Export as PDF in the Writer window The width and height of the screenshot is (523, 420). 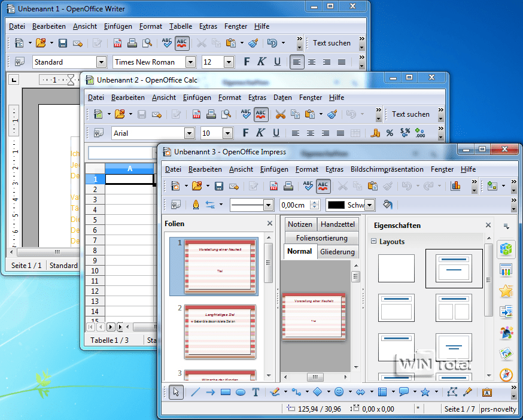(x=117, y=43)
